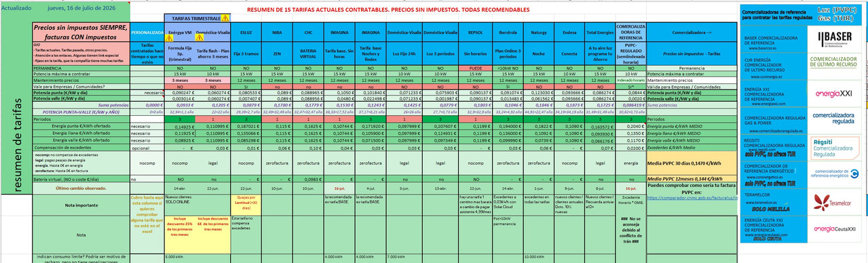Image resolution: width=868 pixels, height=263 pixels.
Task: Select 'Precios sin impuestos SIEMPRE, facturas CON impuestos' cell
Action: click(x=81, y=32)
